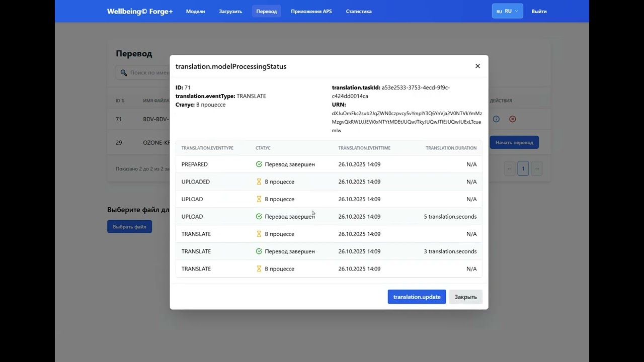This screenshot has width=644, height=362.
Task: Click the info icon for row 71
Action: 496,119
